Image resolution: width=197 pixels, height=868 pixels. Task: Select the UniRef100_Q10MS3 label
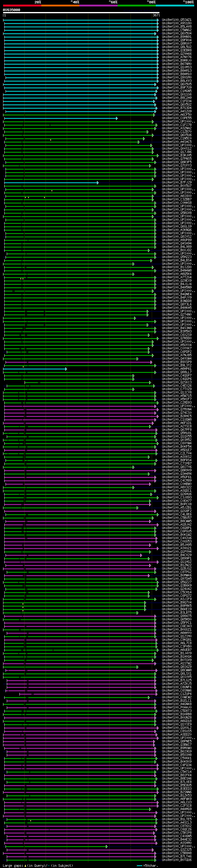click(x=177, y=67)
